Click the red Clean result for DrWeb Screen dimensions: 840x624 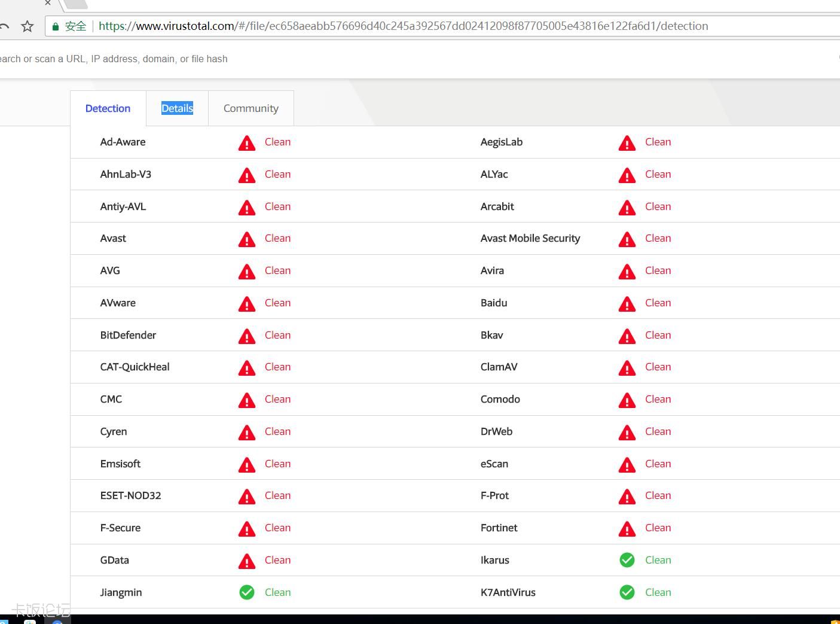click(x=658, y=431)
